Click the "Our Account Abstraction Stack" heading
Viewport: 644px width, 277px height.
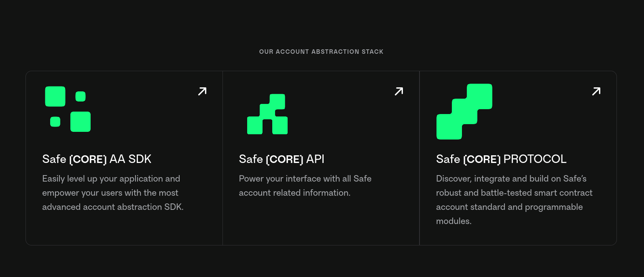coord(321,52)
